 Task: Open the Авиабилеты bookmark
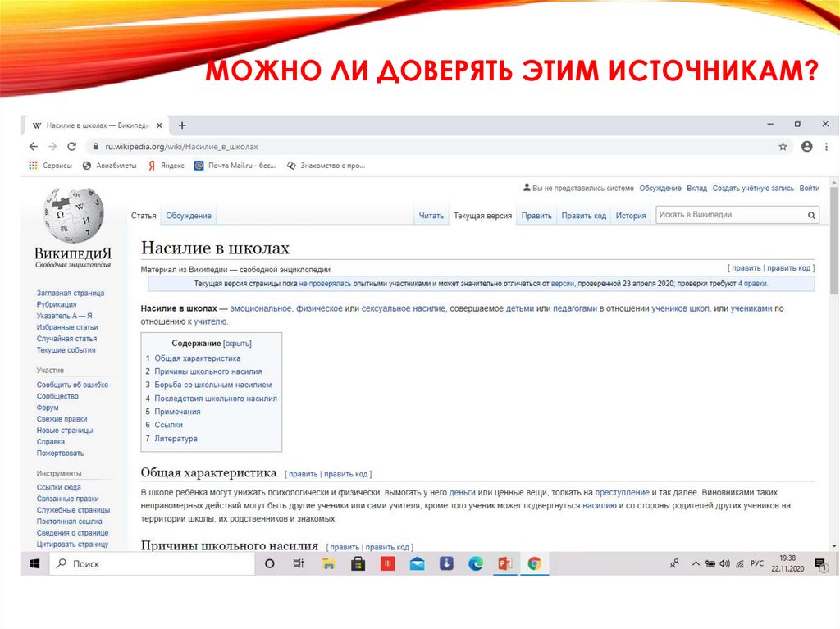coord(109,166)
